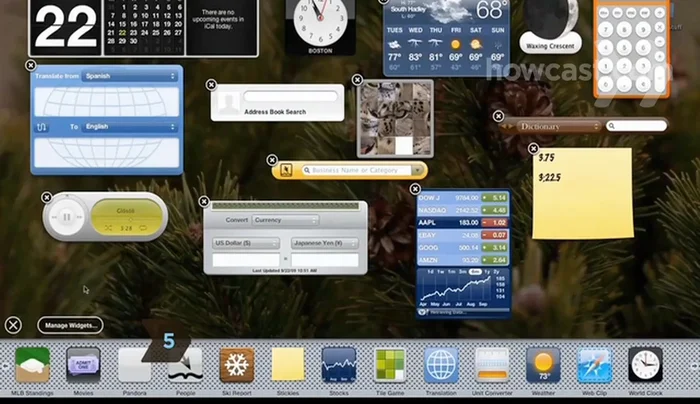Select the 1y range in Stocks chart
The height and width of the screenshot is (404, 700).
487,272
